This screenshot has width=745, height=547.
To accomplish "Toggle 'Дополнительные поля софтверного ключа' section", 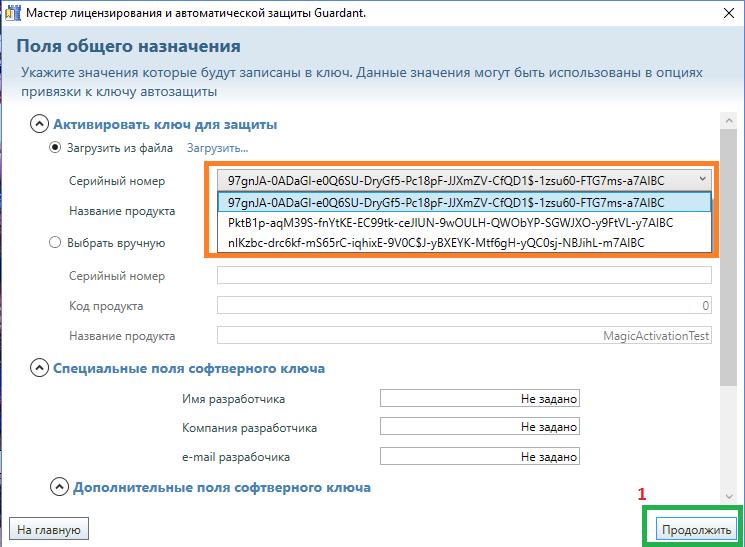I will pos(59,488).
